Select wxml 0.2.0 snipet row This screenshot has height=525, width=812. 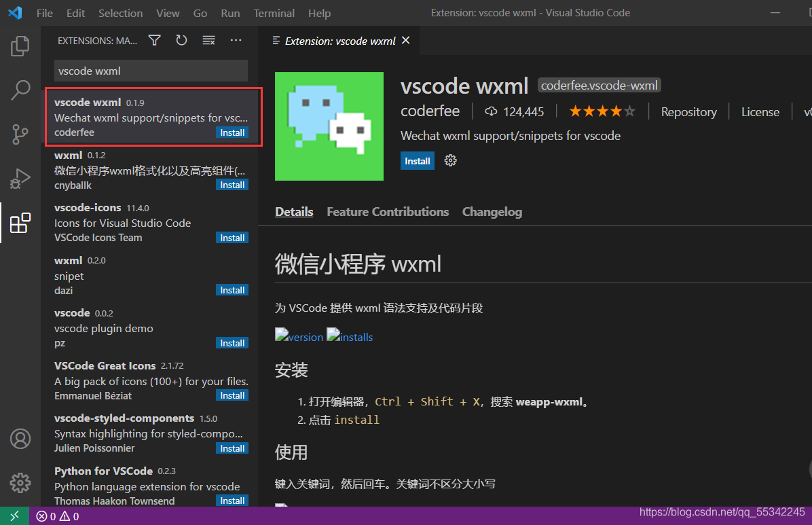151,275
